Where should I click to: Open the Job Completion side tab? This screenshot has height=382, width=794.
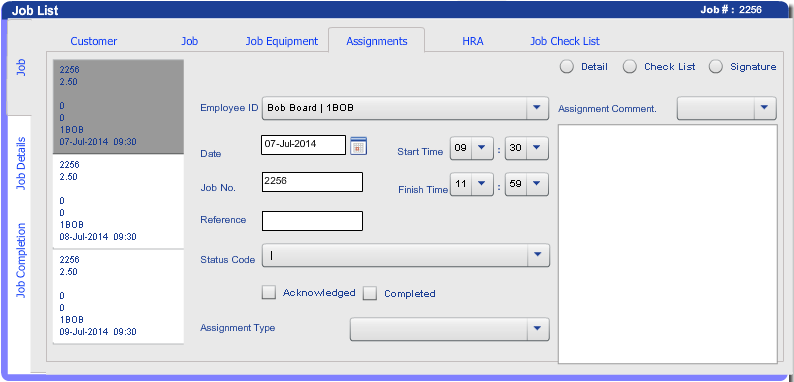pyautogui.click(x=20, y=260)
